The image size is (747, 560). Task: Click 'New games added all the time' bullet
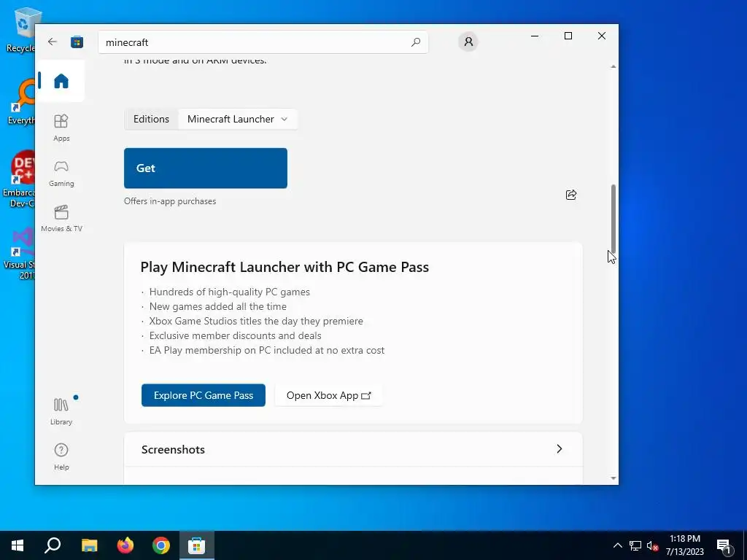coord(217,307)
